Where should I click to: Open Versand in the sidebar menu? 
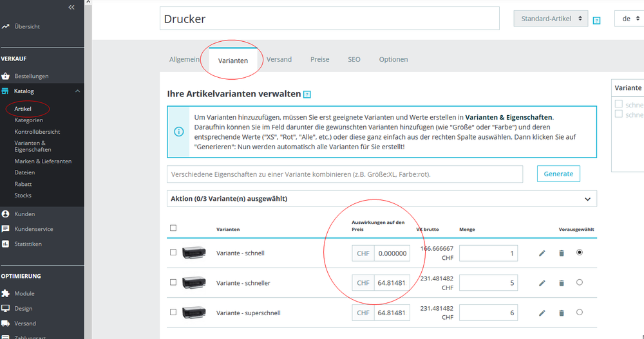click(25, 324)
